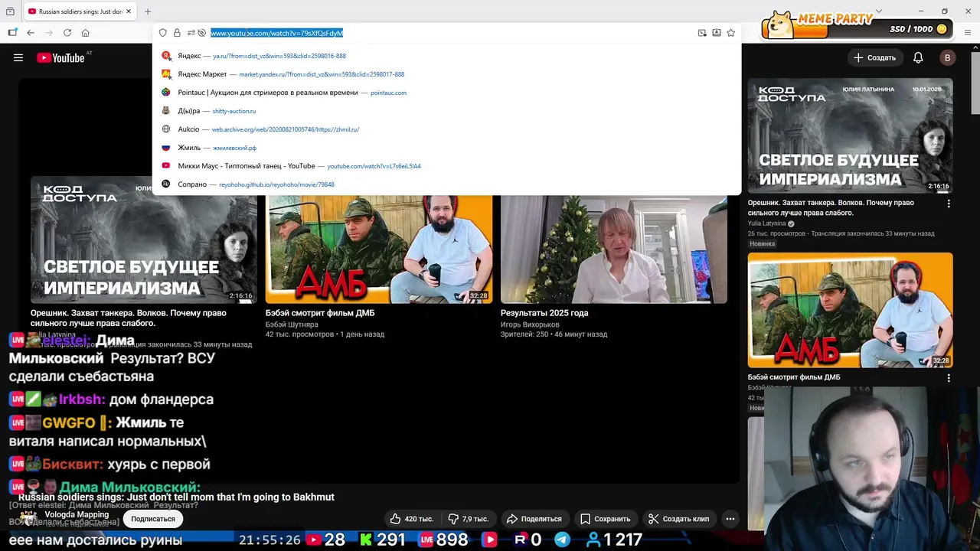This screenshot has height=551, width=980.
Task: Click the sidebar title Бэбэй смотрит фильм ДМБ
Action: pyautogui.click(x=794, y=377)
